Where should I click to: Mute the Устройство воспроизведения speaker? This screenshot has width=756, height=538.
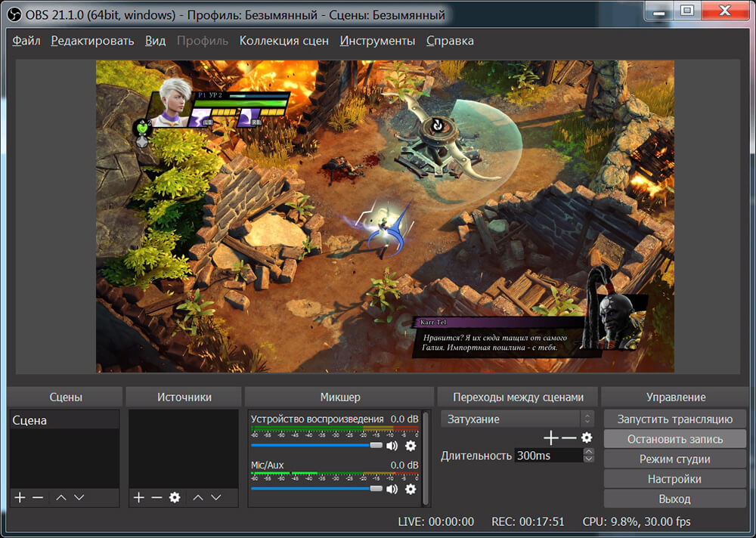tap(392, 446)
